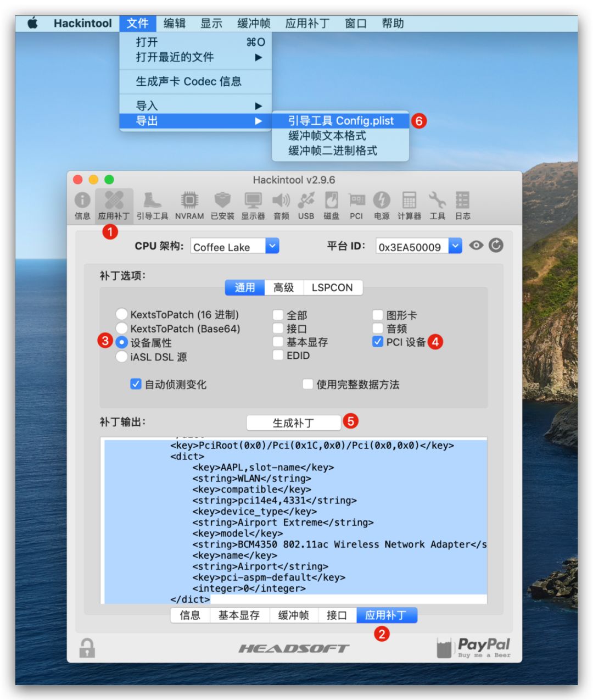Image resolution: width=593 pixels, height=700 pixels.
Task: Uncheck the 自动侦测变化 checkbox
Action: coord(136,384)
